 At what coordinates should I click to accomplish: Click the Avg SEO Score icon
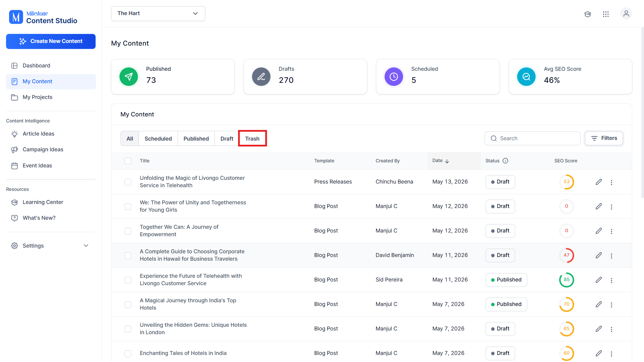click(526, 77)
